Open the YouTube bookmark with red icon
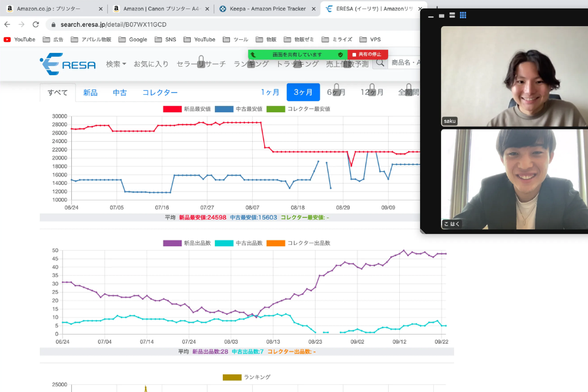Image resolution: width=588 pixels, height=392 pixels. pyautogui.click(x=20, y=39)
